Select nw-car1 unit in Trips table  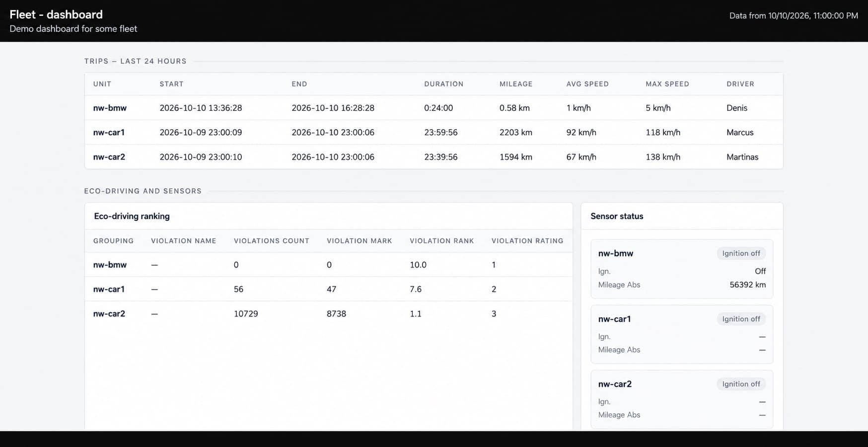(x=109, y=132)
